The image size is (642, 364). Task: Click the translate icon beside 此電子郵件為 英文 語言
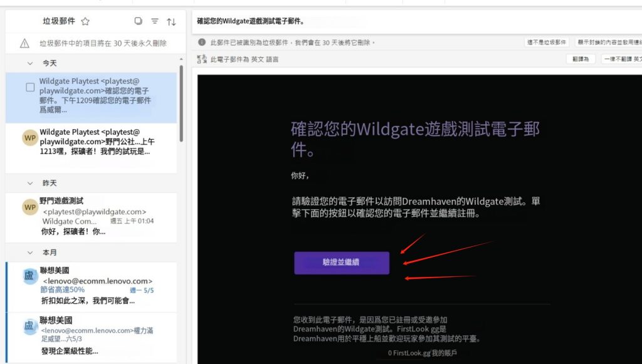(202, 60)
